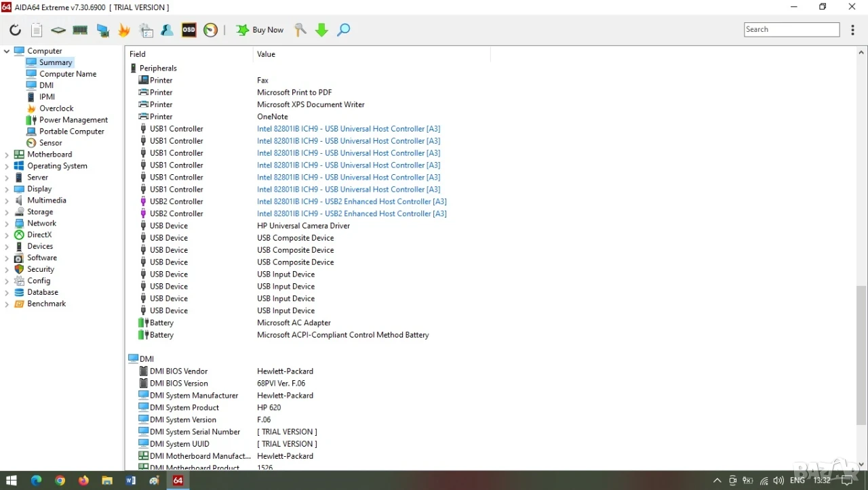This screenshot has height=490, width=868.
Task: Expand the Software tree node
Action: pyautogui.click(x=7, y=258)
